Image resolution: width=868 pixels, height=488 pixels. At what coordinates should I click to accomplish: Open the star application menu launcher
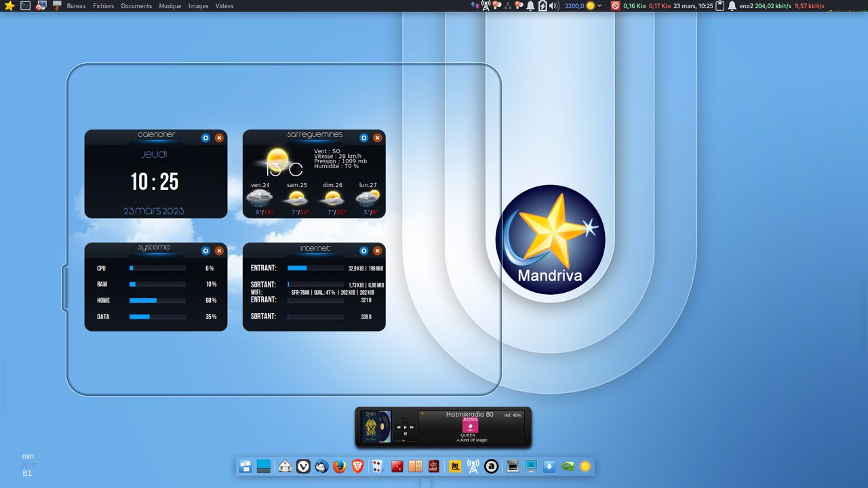pyautogui.click(x=9, y=5)
